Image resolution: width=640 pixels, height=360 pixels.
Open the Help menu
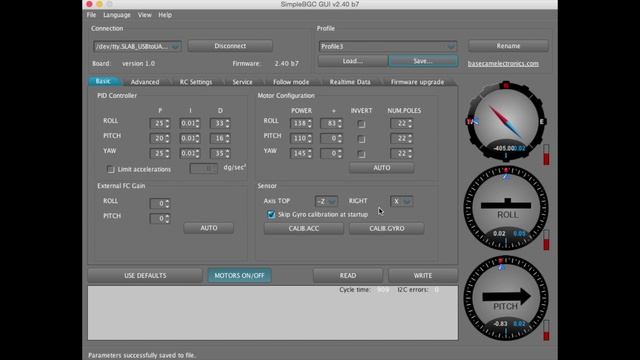[165, 15]
